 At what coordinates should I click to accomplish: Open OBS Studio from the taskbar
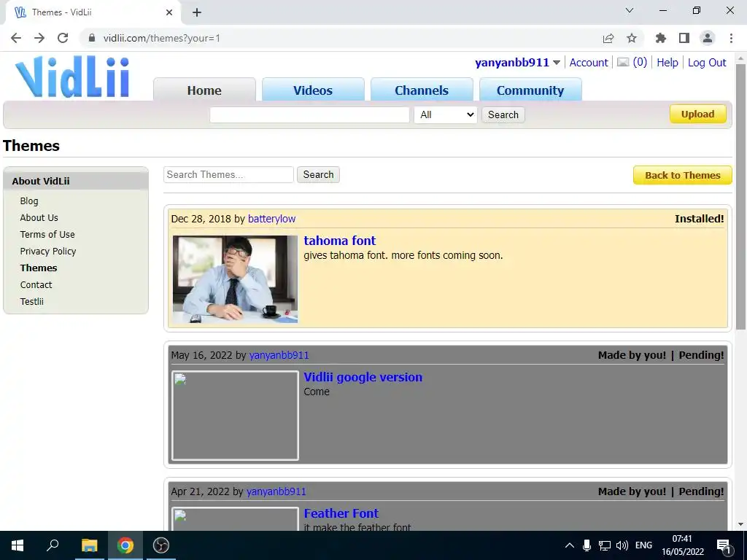tap(161, 545)
